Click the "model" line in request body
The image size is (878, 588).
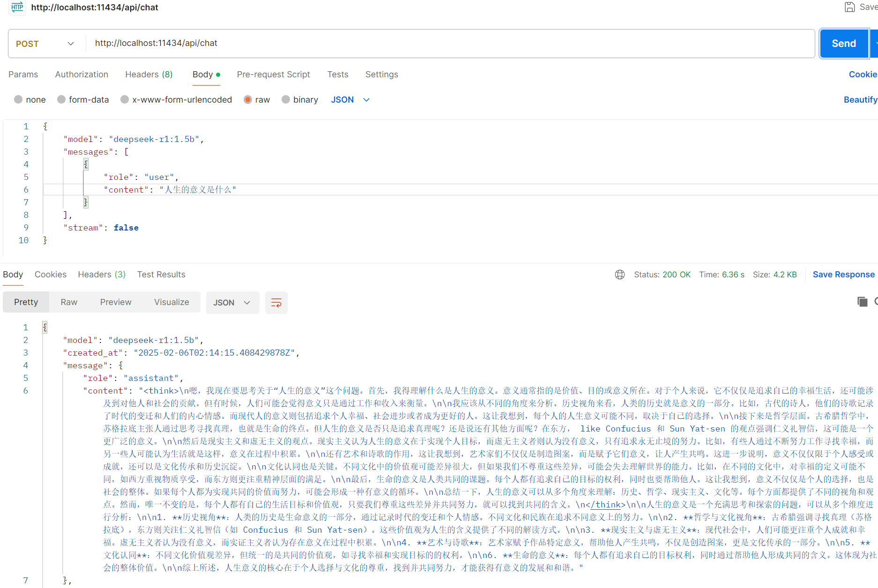pyautogui.click(x=134, y=139)
